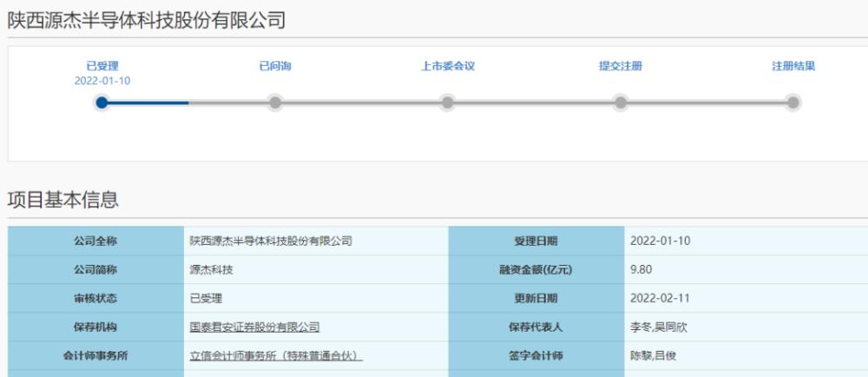Open the 国泰君安证券股份有限公司 sponsor link

click(x=254, y=327)
